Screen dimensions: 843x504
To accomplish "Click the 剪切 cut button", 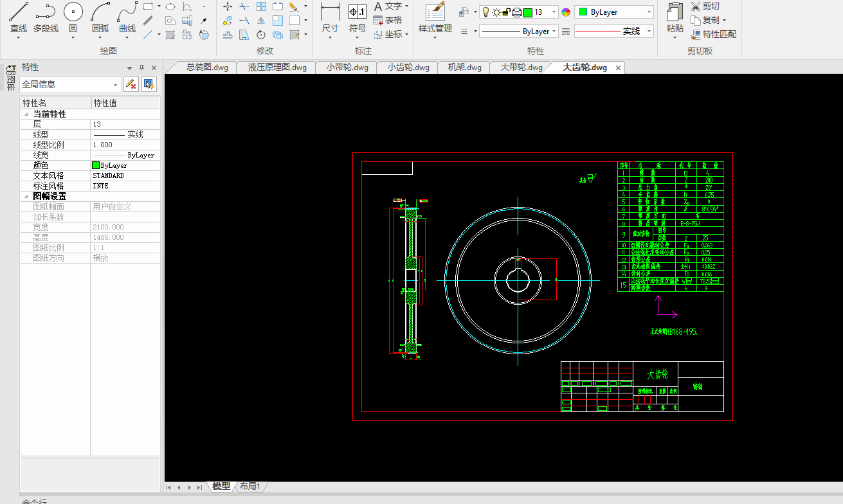I will (x=705, y=6).
